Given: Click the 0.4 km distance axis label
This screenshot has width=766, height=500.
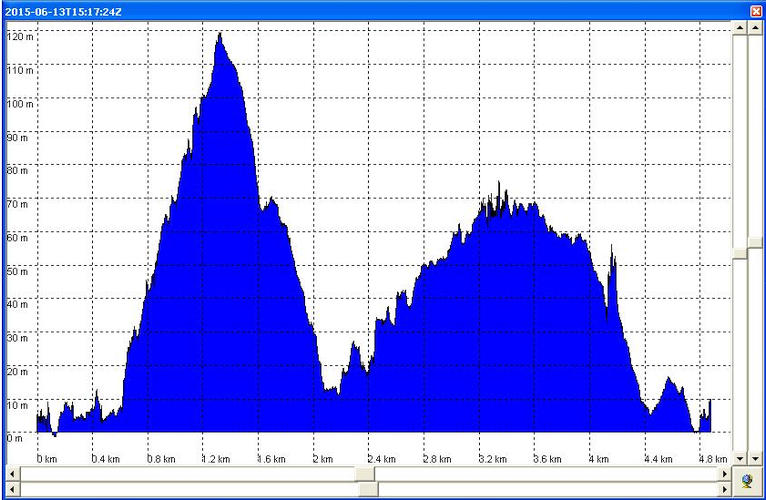Looking at the screenshot, I should [106, 459].
